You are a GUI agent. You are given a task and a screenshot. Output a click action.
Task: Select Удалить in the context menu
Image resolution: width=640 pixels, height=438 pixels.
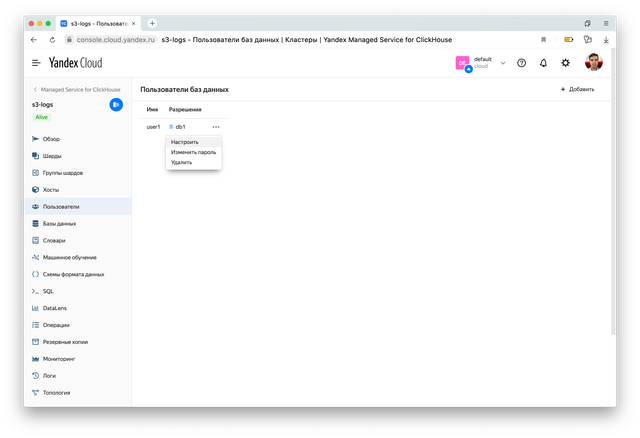(x=181, y=162)
